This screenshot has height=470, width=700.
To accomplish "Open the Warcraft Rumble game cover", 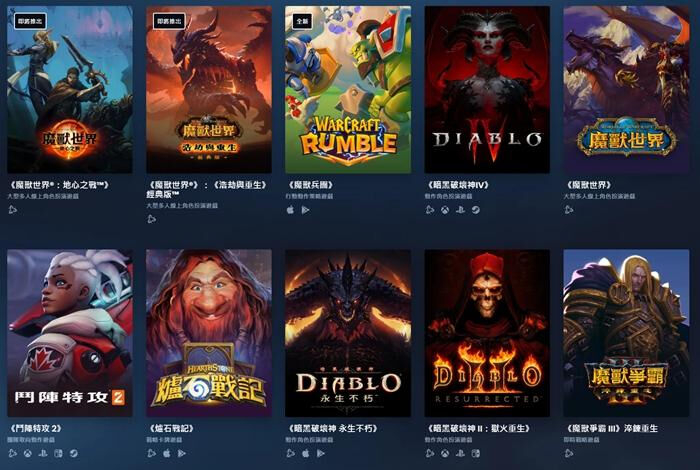I will click(348, 89).
